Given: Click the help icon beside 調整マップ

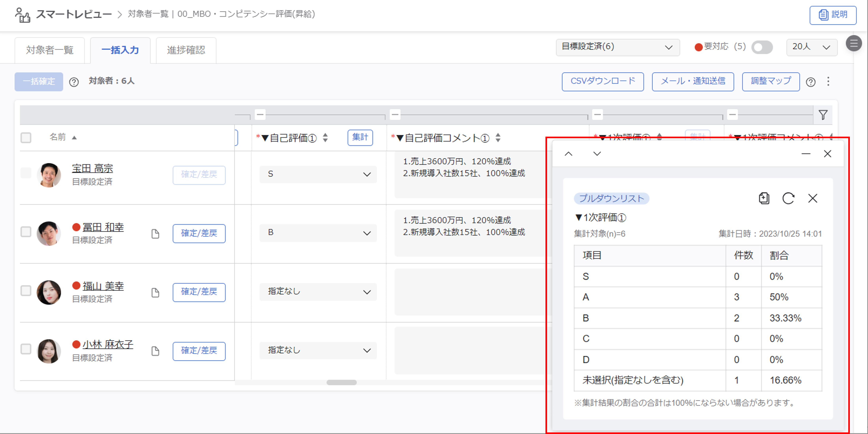Looking at the screenshot, I should (811, 82).
